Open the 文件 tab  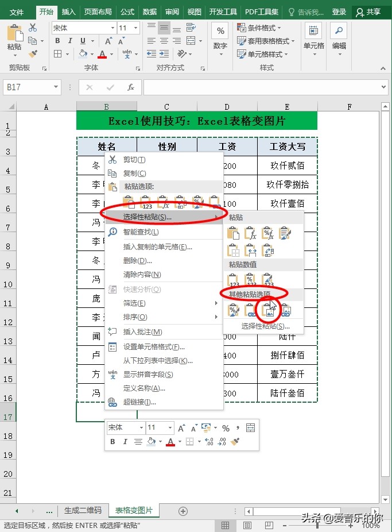click(x=17, y=12)
